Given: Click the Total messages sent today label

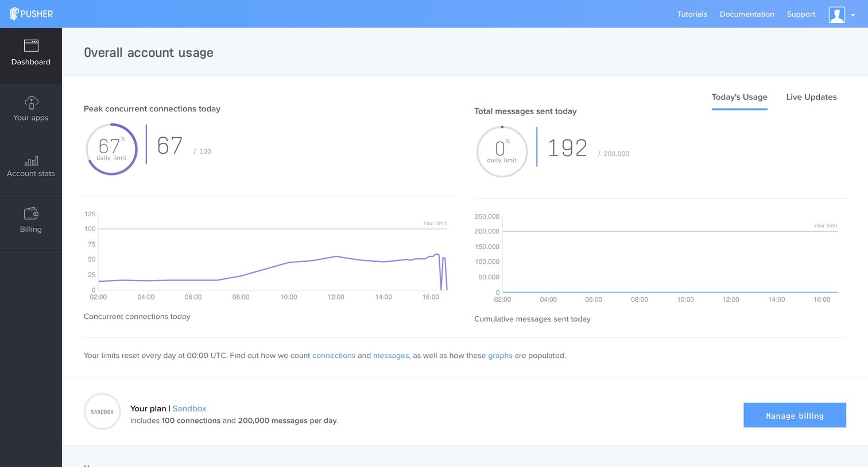Looking at the screenshot, I should 525,111.
